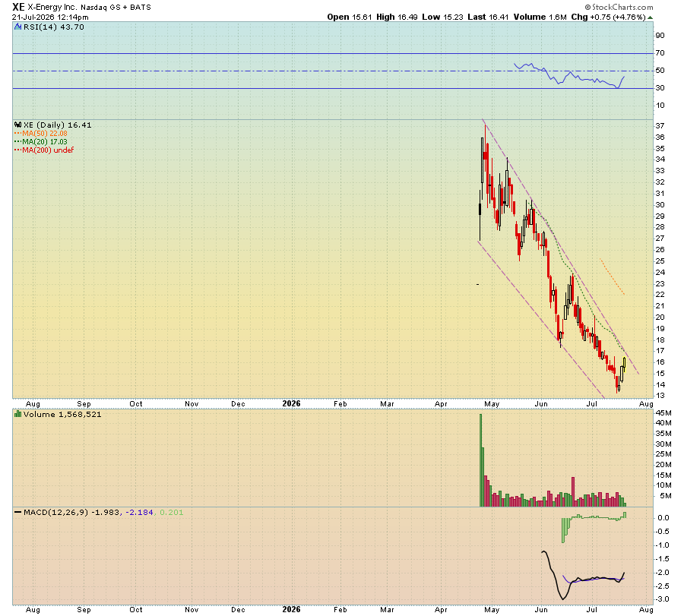Select the MA(20) 17.03 legend entry

pyautogui.click(x=41, y=142)
